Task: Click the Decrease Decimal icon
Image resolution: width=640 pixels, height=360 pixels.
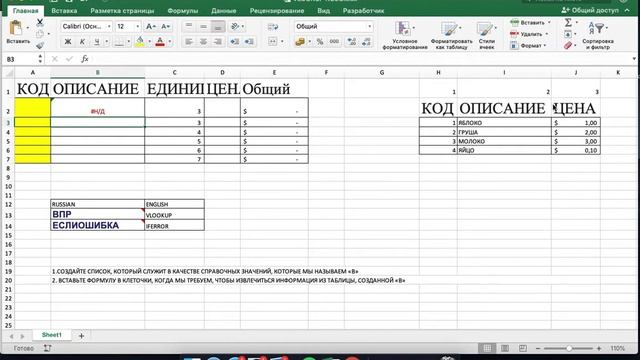Action: [366, 42]
